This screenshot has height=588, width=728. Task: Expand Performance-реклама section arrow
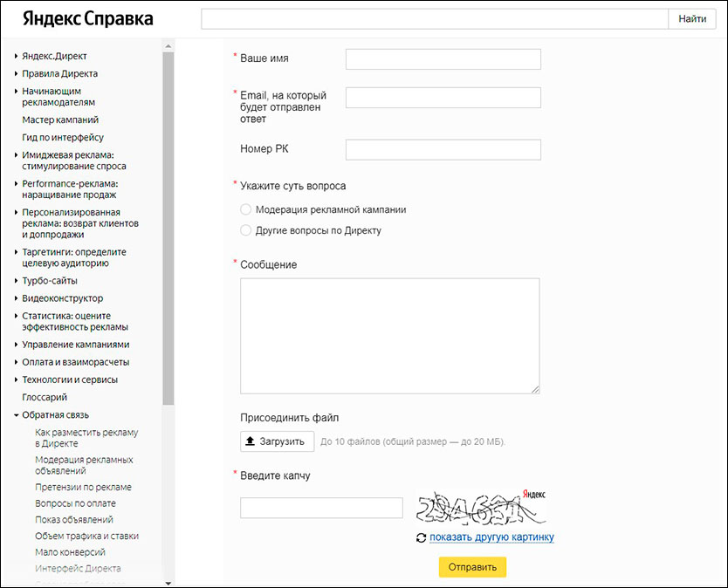click(x=17, y=184)
